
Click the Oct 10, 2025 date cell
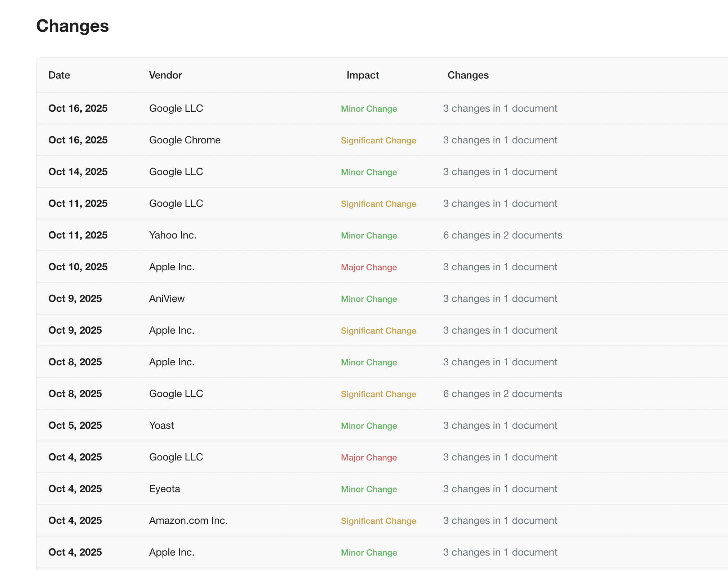[x=78, y=267]
